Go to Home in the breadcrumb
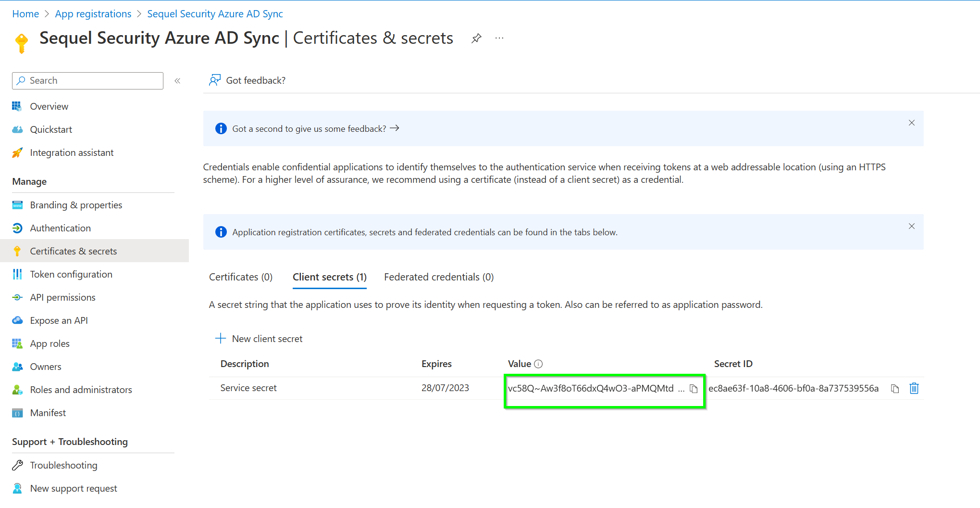Image resolution: width=980 pixels, height=508 pixels. [25, 14]
